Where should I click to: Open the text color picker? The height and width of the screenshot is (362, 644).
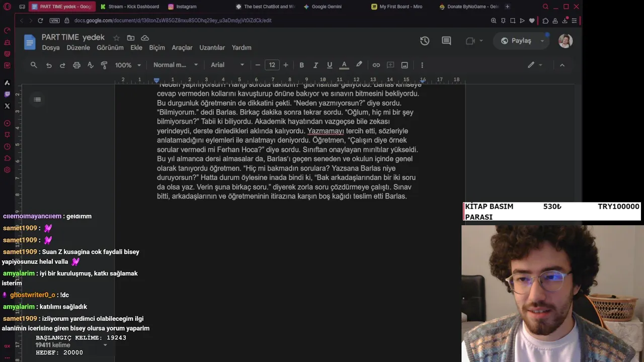(x=344, y=65)
